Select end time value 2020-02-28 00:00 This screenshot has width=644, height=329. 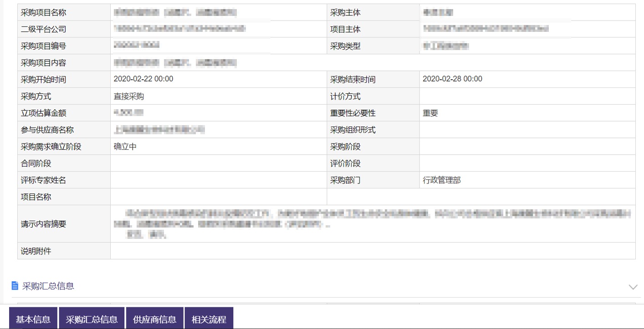[x=452, y=79]
